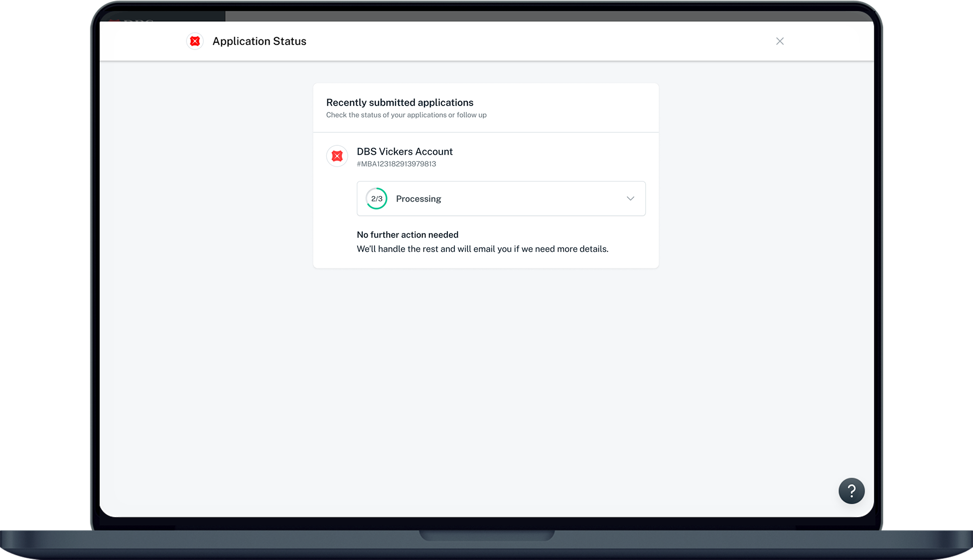Click the 'Check the status' subtitle text
Screen dimensions: 973x560
click(x=406, y=115)
